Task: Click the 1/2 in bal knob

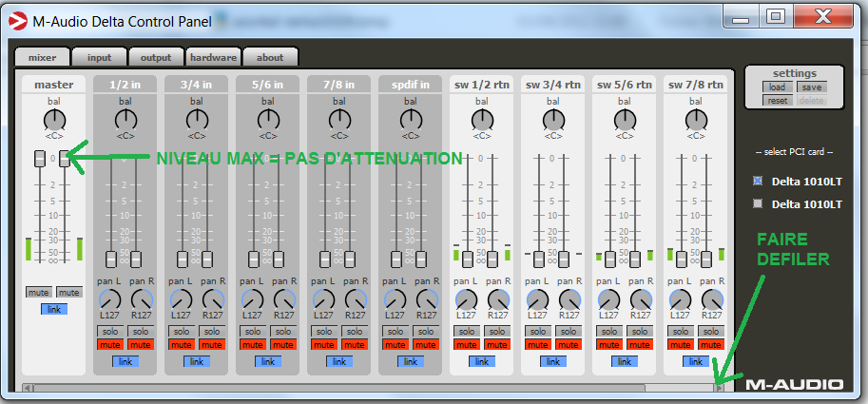Action: click(125, 120)
